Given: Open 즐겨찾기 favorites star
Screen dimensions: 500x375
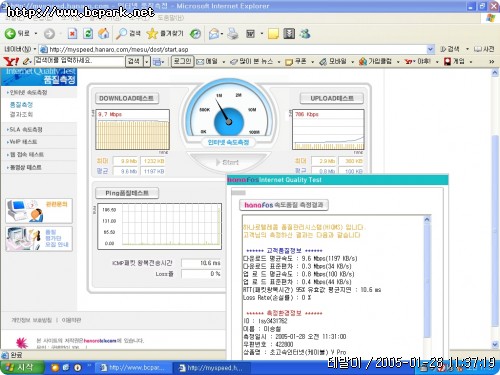Looking at the screenshot, I should point(165,33).
